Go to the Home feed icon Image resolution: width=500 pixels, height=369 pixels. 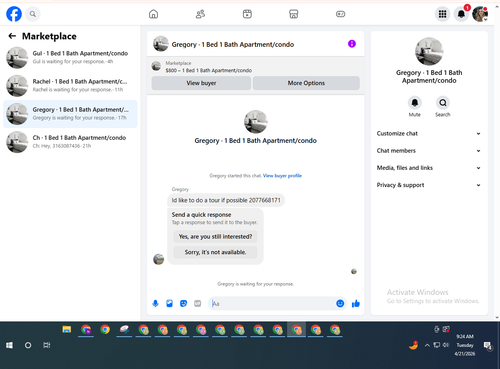tap(153, 14)
